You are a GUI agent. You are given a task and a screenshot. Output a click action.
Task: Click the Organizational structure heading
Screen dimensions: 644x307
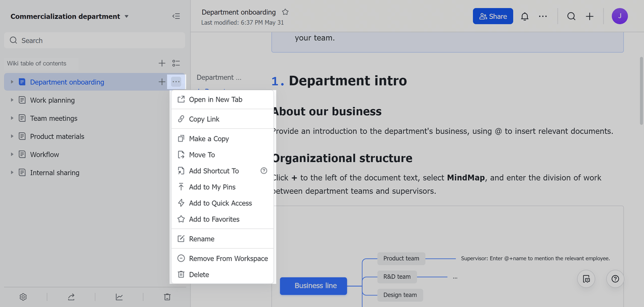click(x=342, y=158)
